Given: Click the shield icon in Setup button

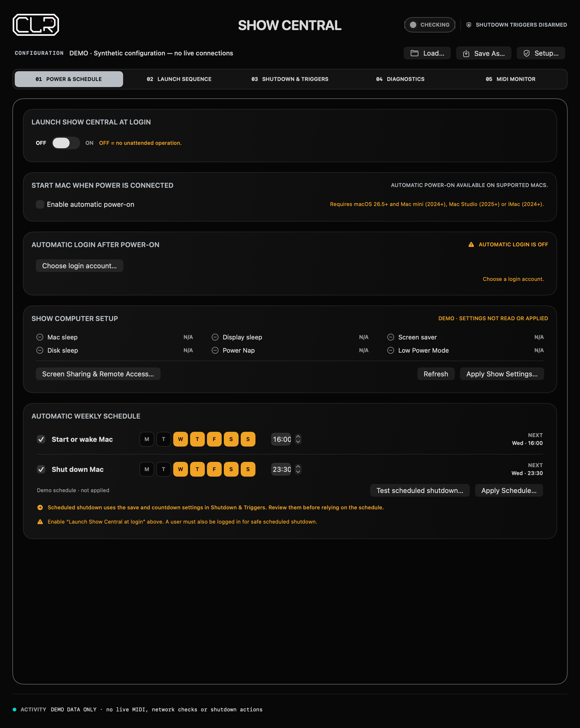Looking at the screenshot, I should click(x=526, y=53).
